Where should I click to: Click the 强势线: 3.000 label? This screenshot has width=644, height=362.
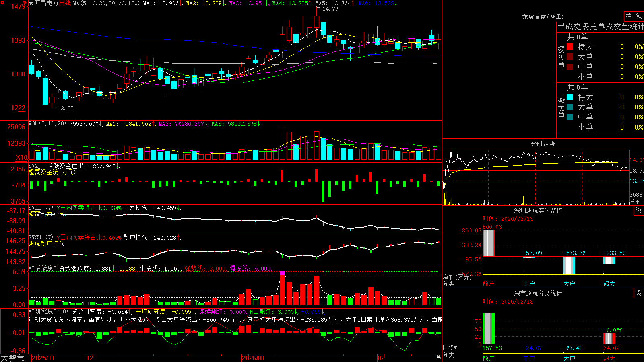pyautogui.click(x=205, y=269)
